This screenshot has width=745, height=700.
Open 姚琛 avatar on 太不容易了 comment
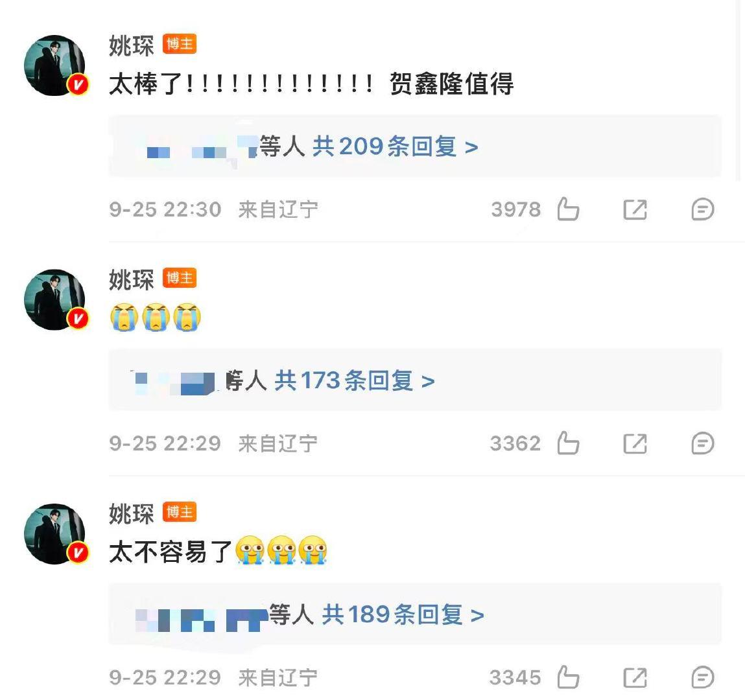(x=55, y=534)
